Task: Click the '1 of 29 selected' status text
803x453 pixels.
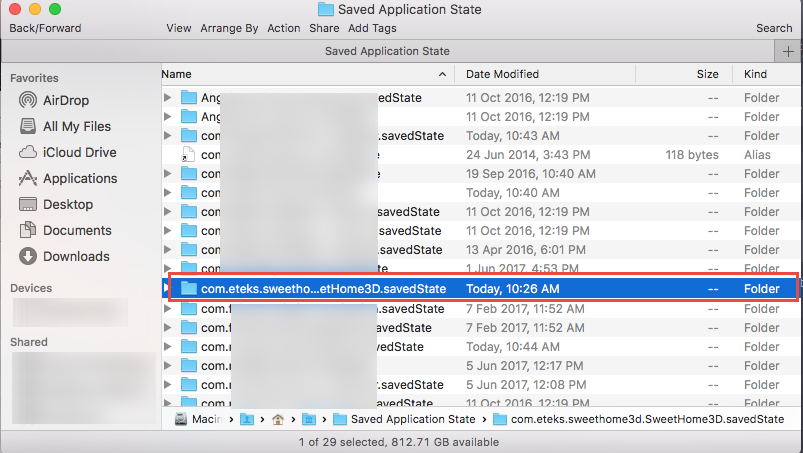Action: pyautogui.click(x=342, y=442)
